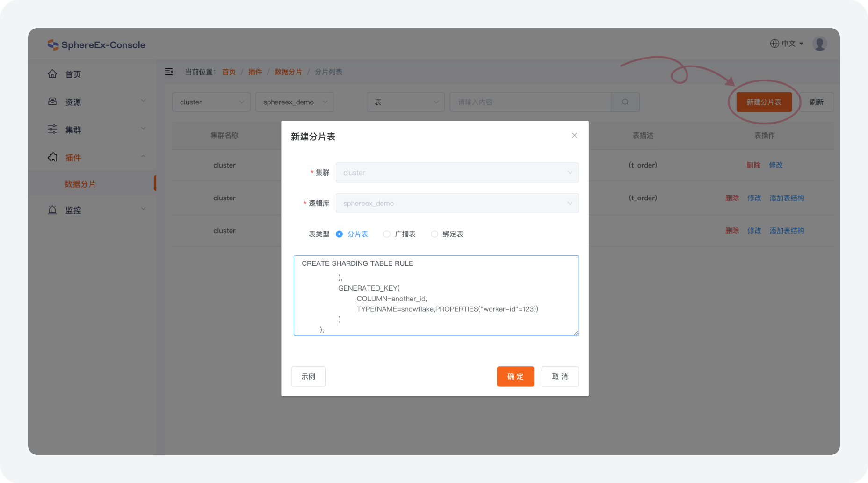Image resolution: width=868 pixels, height=483 pixels.
Task: Click the resources inbox icon in sidebar
Action: [52, 102]
